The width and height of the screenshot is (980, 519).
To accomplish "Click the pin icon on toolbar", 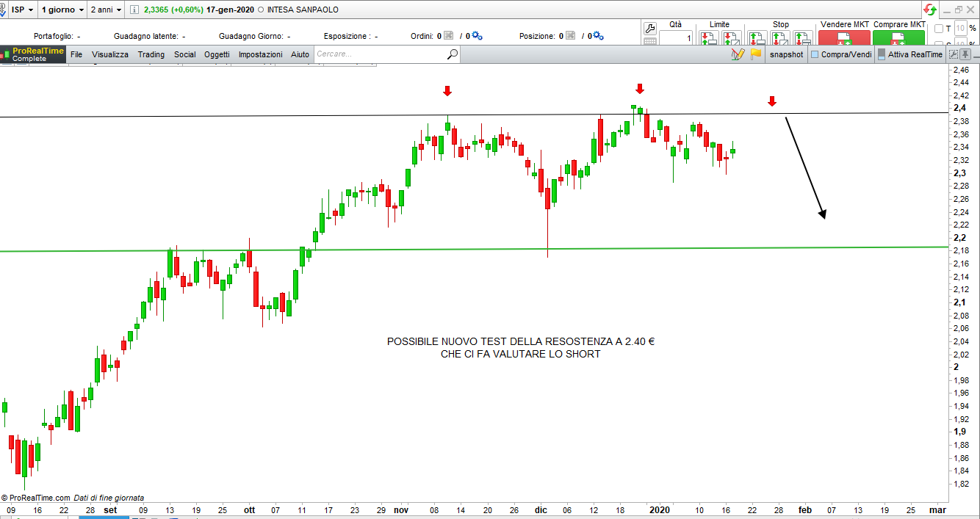I will point(965,54).
